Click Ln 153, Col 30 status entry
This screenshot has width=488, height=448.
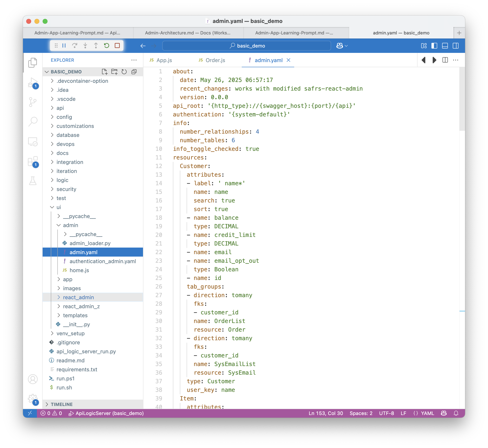tap(326, 413)
